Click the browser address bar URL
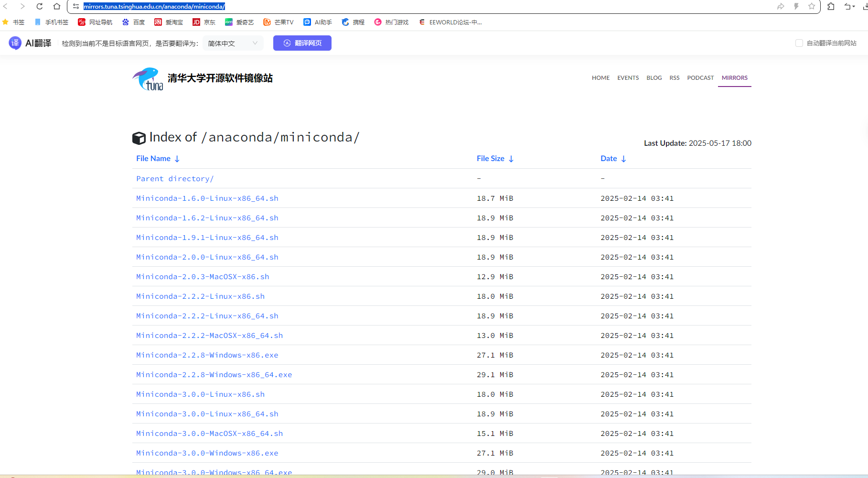 154,6
